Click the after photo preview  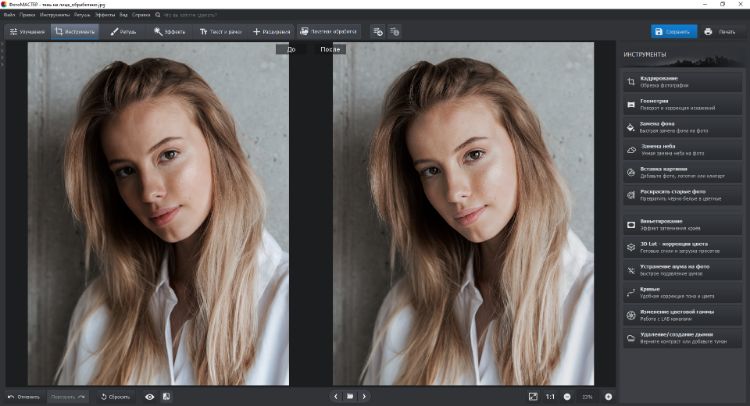tap(463, 213)
